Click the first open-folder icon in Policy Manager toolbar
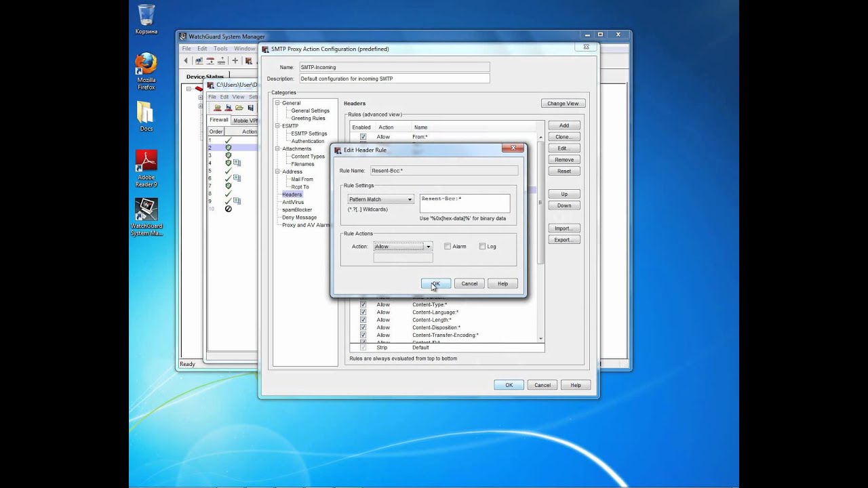This screenshot has height=488, width=868. 218,107
